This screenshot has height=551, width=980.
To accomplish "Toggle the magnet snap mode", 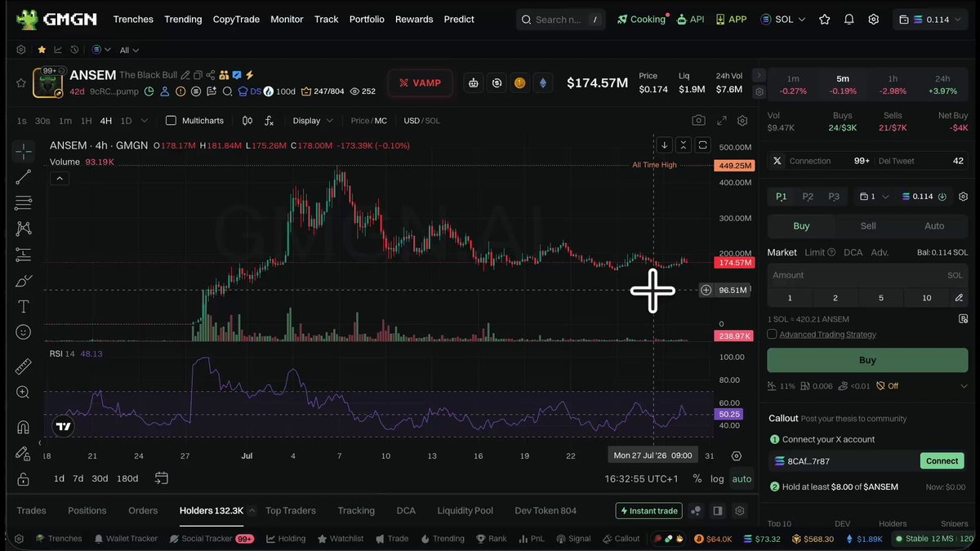I will [x=24, y=427].
